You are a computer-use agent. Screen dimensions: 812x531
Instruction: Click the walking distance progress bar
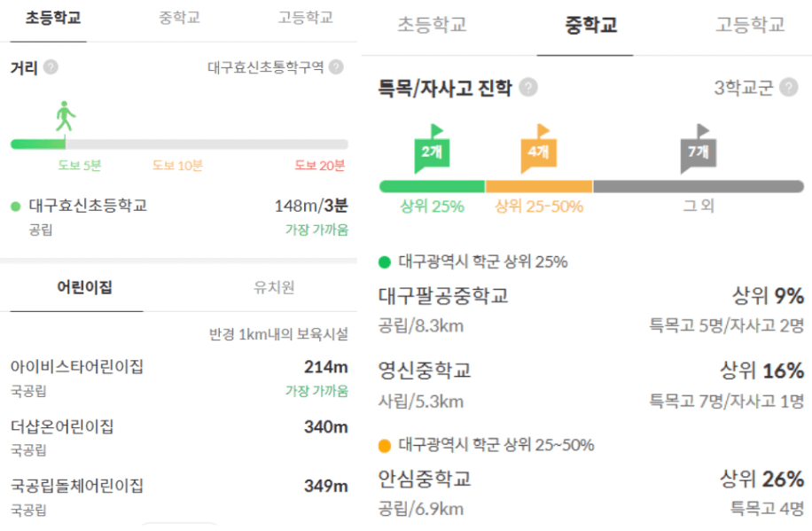pyautogui.click(x=179, y=144)
